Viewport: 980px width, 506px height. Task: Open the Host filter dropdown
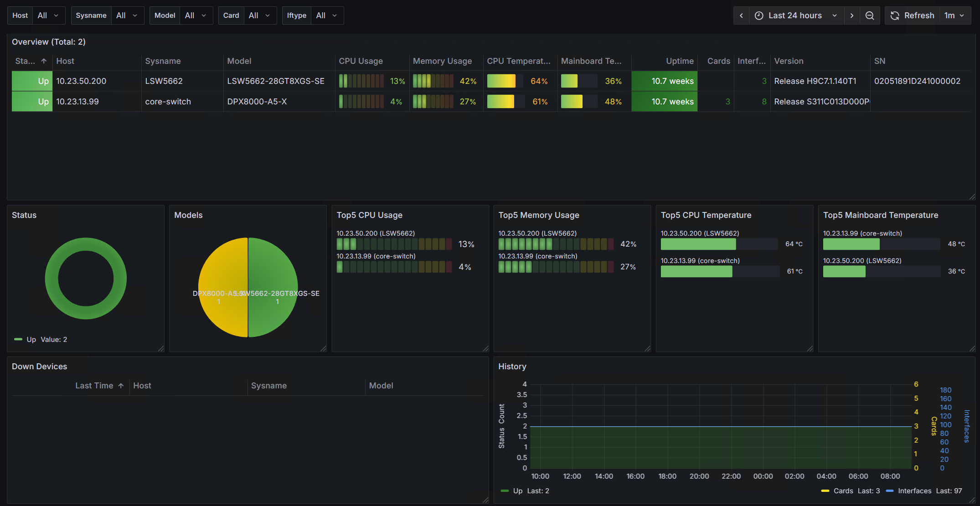(x=48, y=15)
